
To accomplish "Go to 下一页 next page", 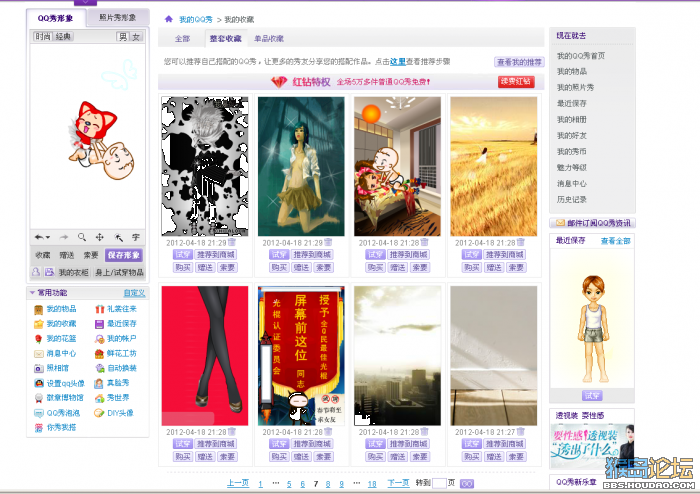I will click(398, 483).
